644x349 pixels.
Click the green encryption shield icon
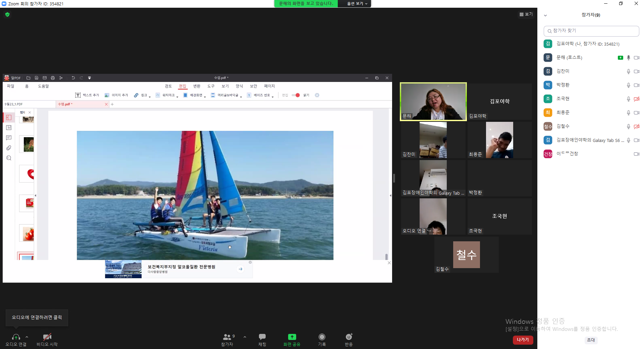pyautogui.click(x=7, y=14)
